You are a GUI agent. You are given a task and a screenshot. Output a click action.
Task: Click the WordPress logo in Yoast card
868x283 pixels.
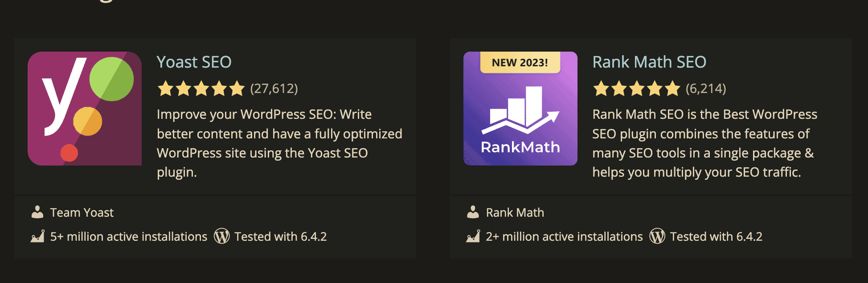point(221,236)
